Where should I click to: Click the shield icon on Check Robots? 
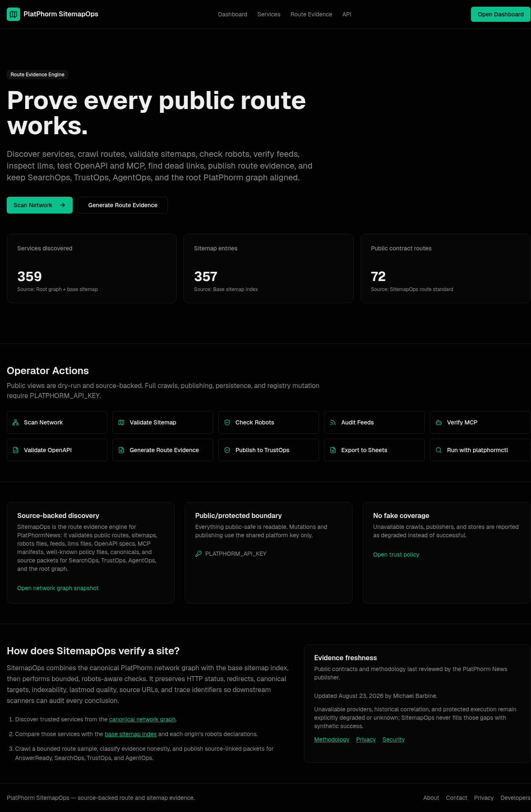(227, 422)
